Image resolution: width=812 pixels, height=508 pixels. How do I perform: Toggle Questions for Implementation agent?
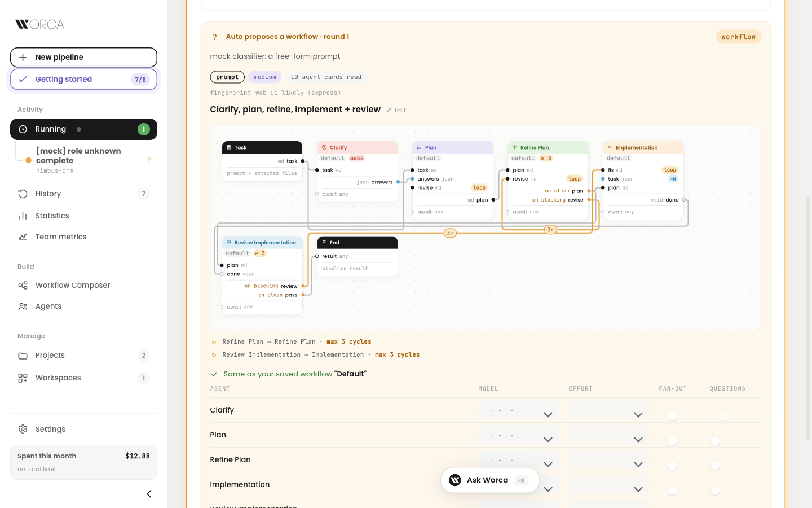(x=715, y=491)
